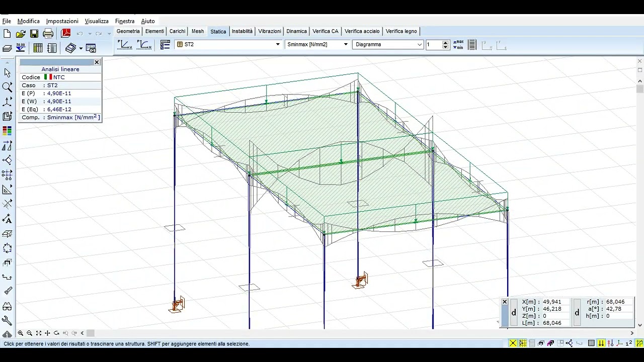Click the fit-to-window icon

coord(38,333)
